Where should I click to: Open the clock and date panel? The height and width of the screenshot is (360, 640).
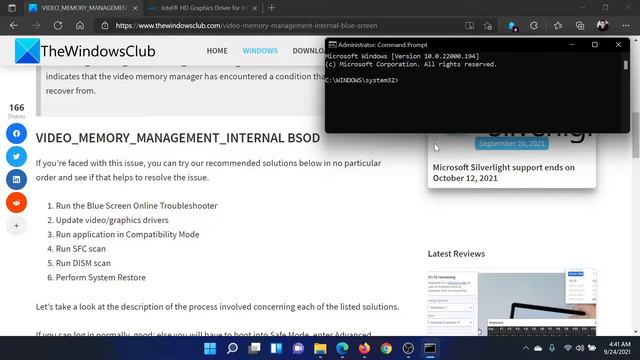coord(618,348)
